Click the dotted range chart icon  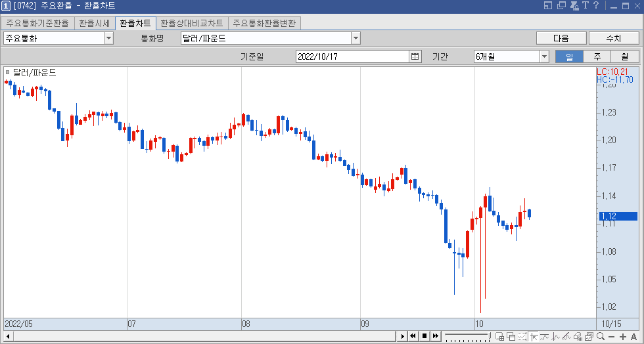[522, 337]
